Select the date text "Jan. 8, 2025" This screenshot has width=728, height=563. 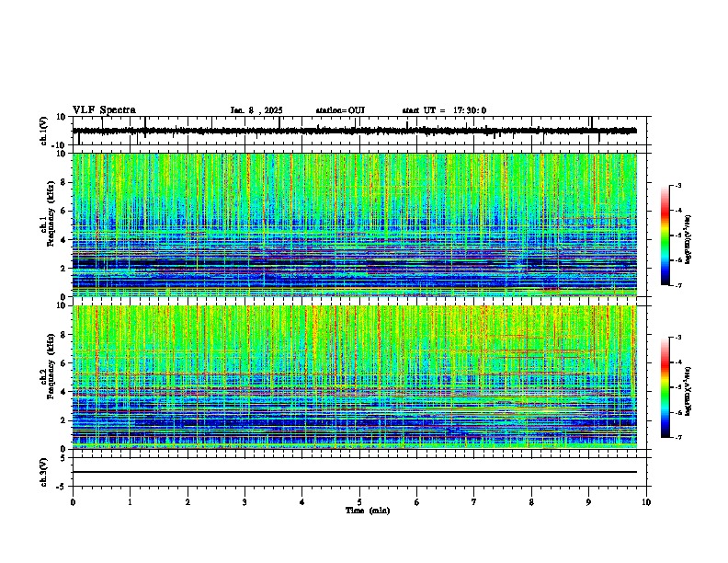[x=256, y=110]
